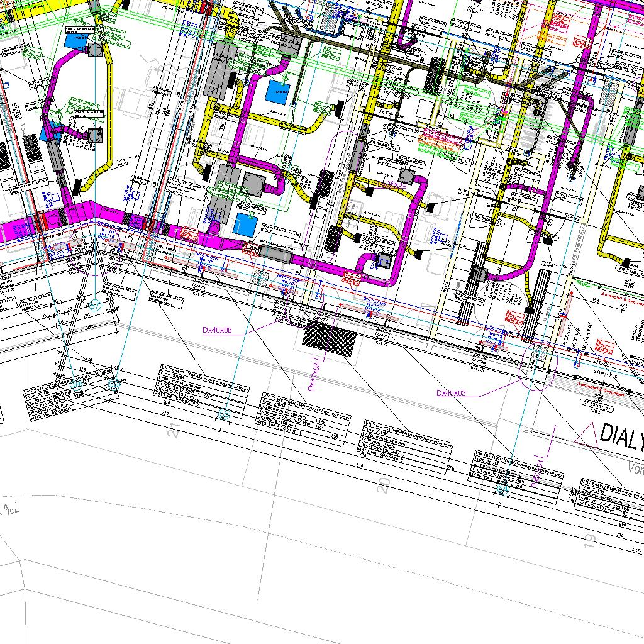This screenshot has height=644, width=644.
Task: Click the red triangle marker beside "DIALY"
Action: point(587,435)
